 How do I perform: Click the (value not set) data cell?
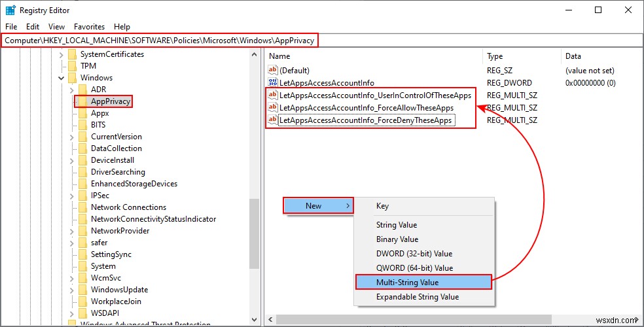tap(590, 71)
